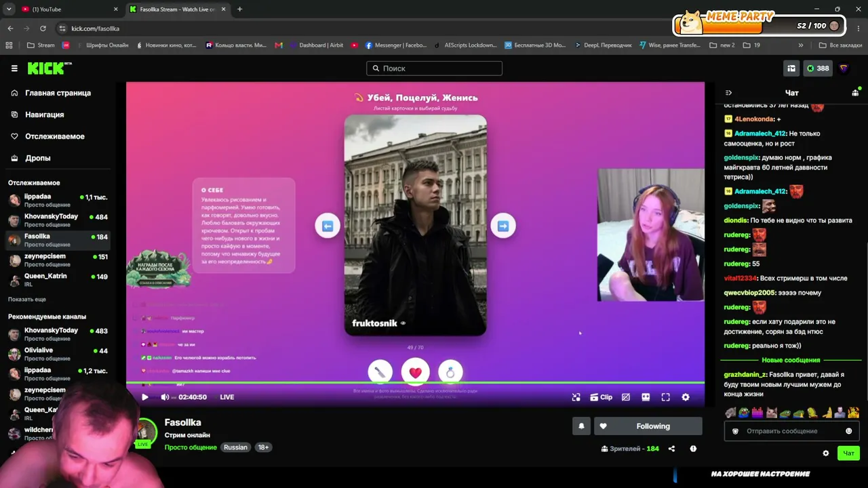Mute the stream volume
This screenshot has height=488, width=868.
point(165,397)
